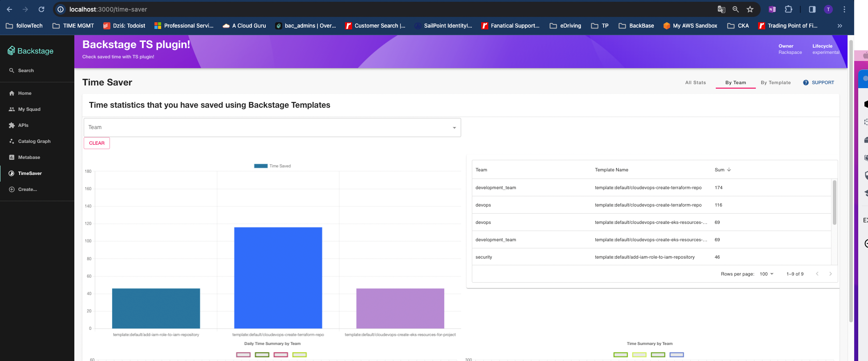View site information icon

pyautogui.click(x=61, y=9)
